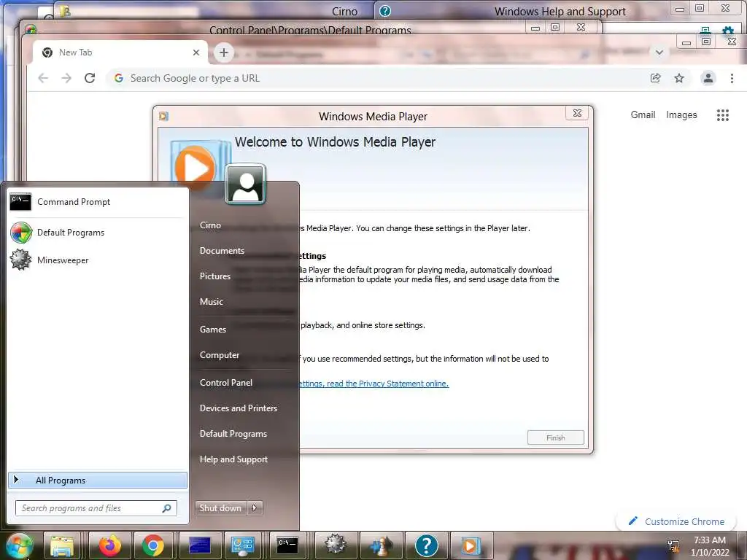Open Computer from Start menu
Screen dimensions: 747x560
coord(220,355)
